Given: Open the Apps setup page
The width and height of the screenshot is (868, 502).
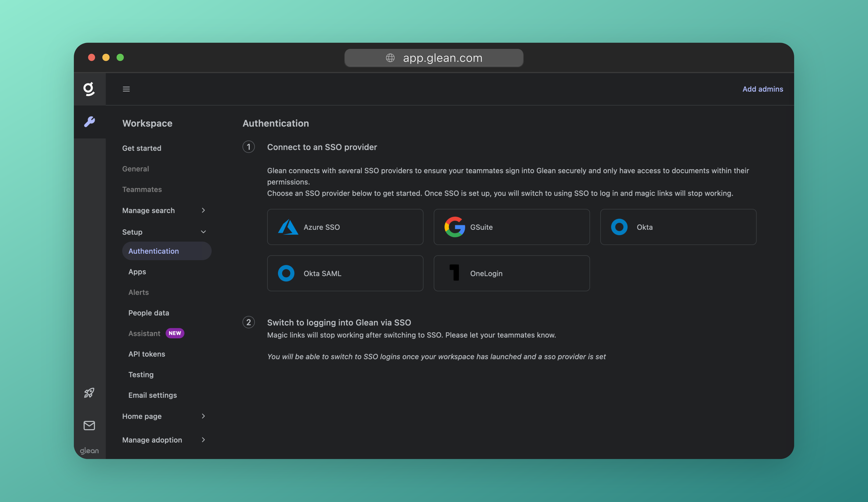Looking at the screenshot, I should point(137,272).
